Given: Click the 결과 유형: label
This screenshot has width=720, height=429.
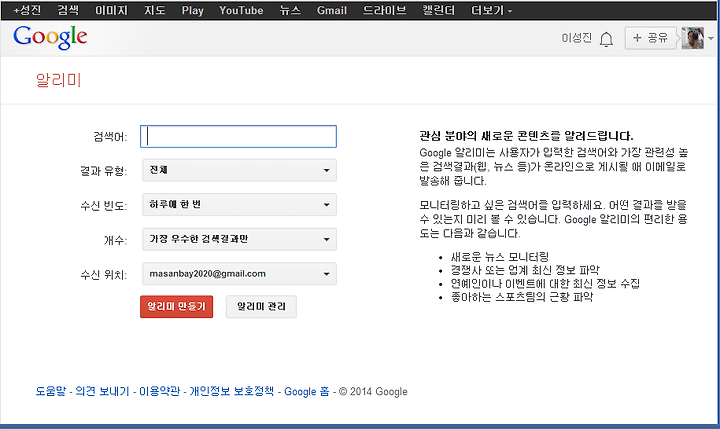Looking at the screenshot, I should coord(104,171).
